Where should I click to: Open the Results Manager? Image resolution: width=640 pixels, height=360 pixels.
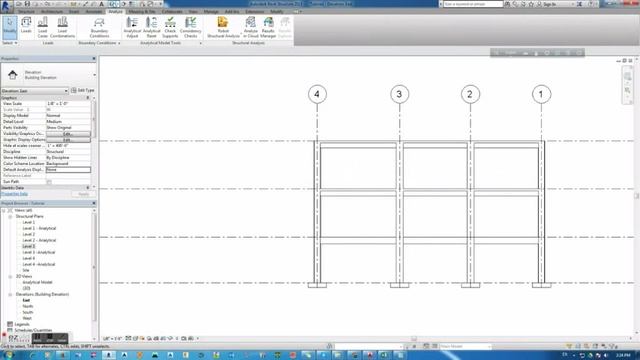click(268, 27)
